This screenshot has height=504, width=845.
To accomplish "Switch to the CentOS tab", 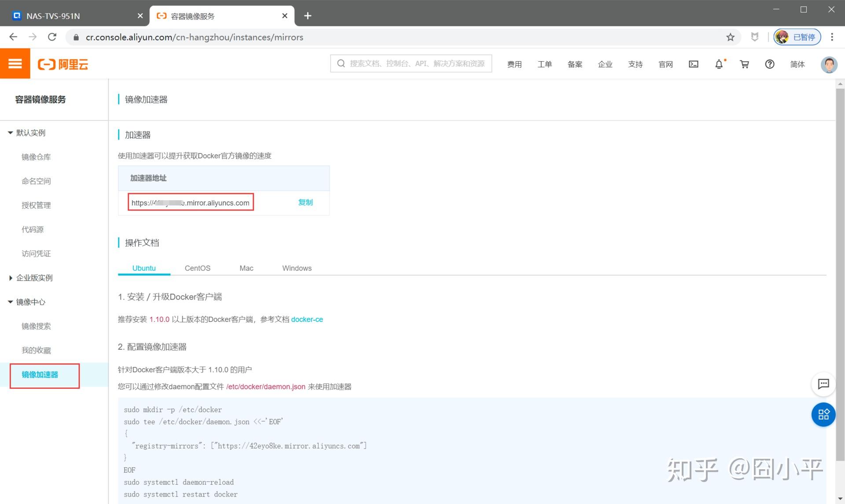I will (x=197, y=268).
